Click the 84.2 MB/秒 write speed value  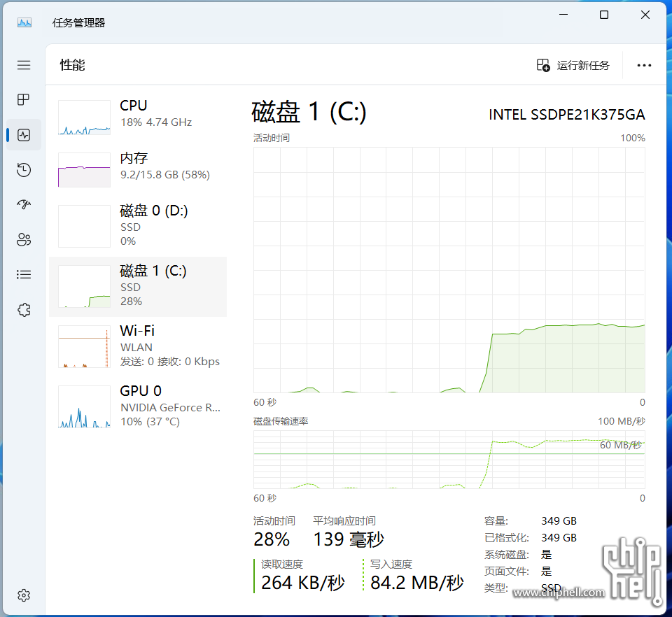click(417, 583)
